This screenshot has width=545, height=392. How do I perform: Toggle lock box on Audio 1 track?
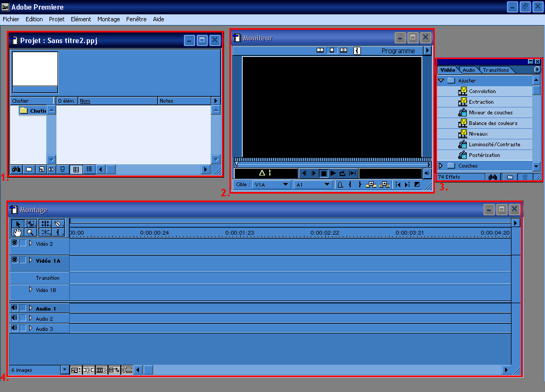[x=22, y=308]
